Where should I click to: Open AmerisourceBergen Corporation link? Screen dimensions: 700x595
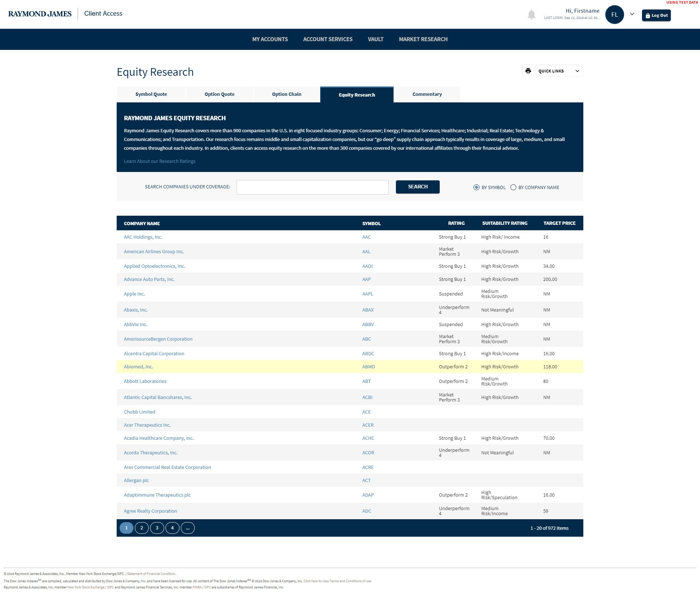coord(158,339)
